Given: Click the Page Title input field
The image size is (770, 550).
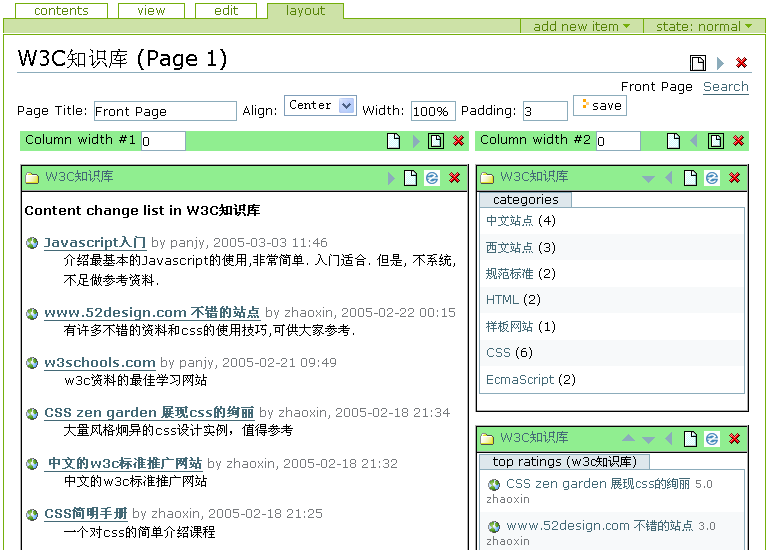Looking at the screenshot, I should point(164,111).
